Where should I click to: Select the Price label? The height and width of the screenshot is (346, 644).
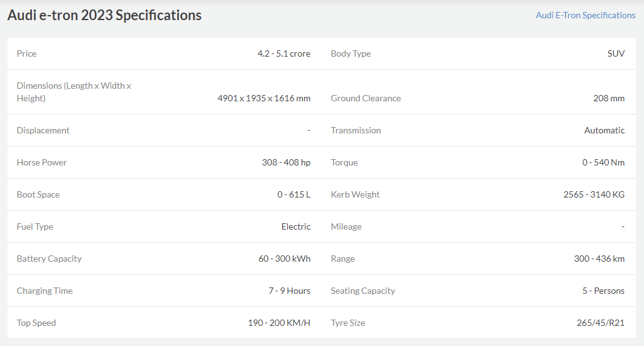pos(26,53)
